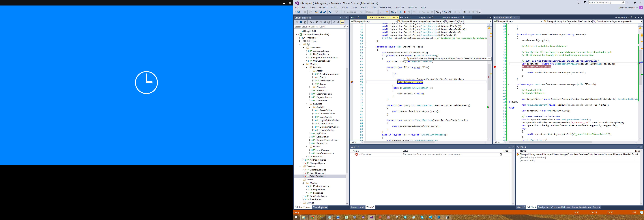The width and height of the screenshot is (644, 220).
Task: Toggle Preview Selected Items button in Solution Explorer
Action: 342,22
